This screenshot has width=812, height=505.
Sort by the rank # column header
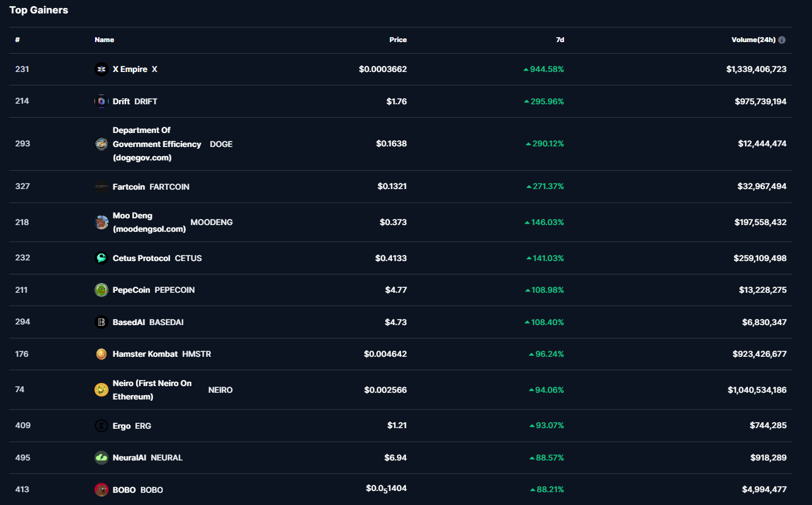click(x=18, y=40)
